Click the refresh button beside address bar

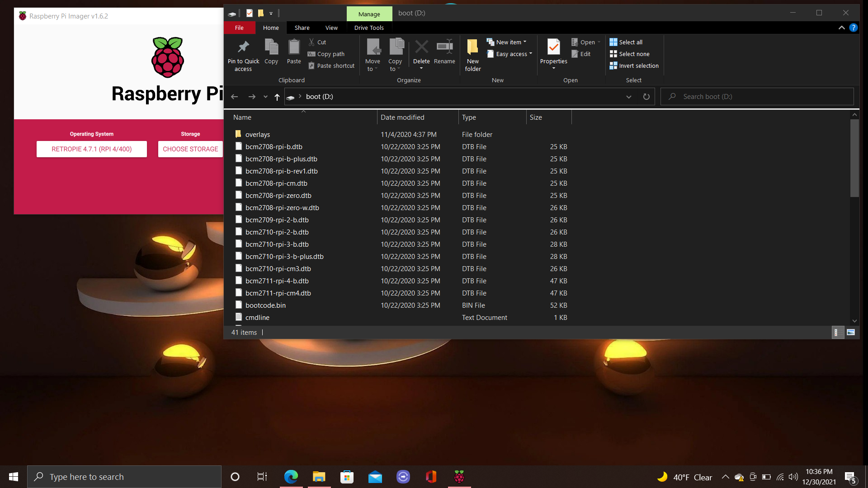(x=646, y=97)
